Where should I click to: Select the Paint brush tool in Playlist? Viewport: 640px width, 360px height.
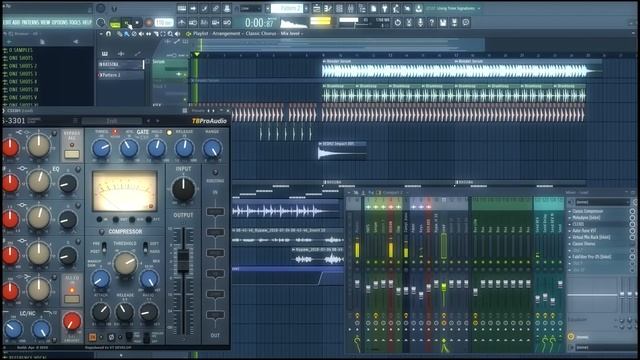pyautogui.click(x=127, y=34)
